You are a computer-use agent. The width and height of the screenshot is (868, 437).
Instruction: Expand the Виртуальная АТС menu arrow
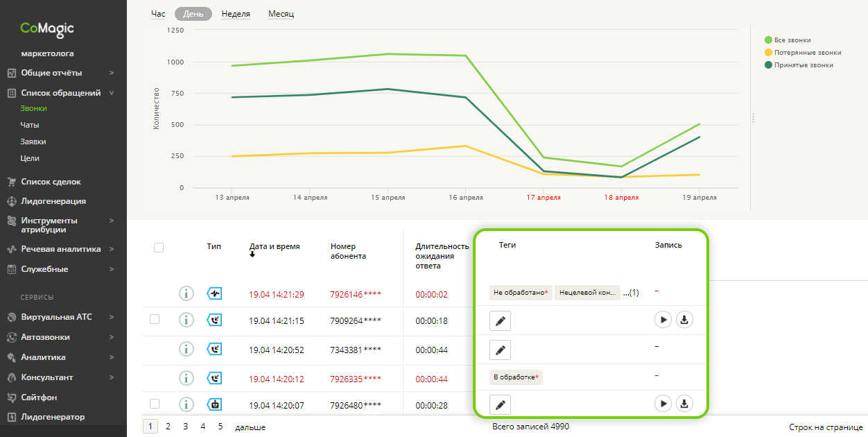(112, 317)
